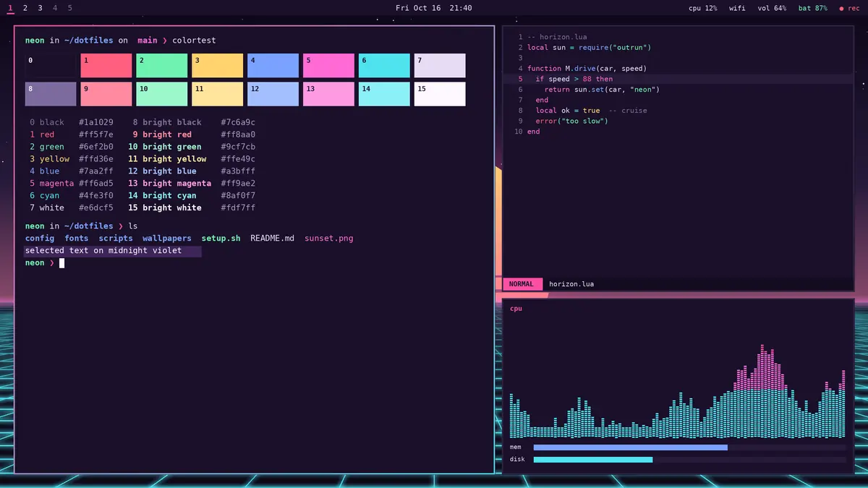
Task: Switch to workspace 5 in the top bar
Action: tap(70, 8)
